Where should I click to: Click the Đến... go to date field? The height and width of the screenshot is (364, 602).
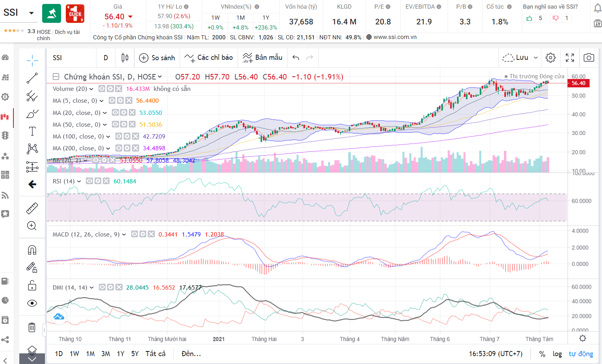(191, 354)
